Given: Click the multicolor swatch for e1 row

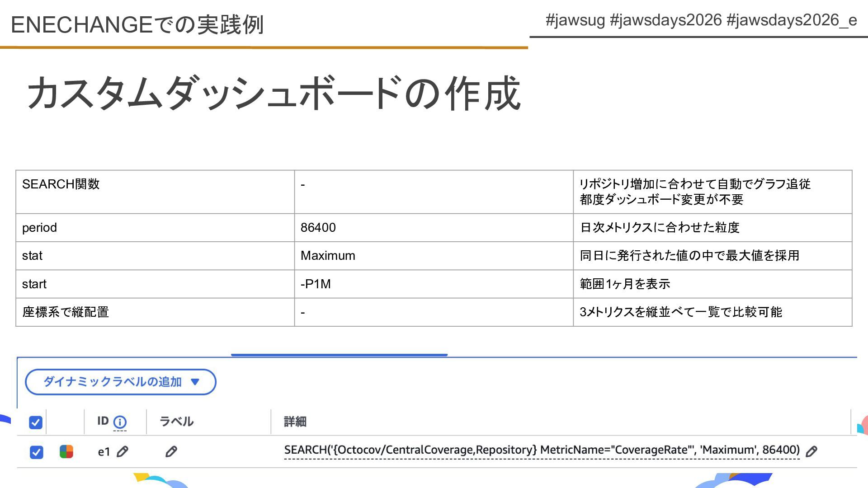Looking at the screenshot, I should [66, 451].
